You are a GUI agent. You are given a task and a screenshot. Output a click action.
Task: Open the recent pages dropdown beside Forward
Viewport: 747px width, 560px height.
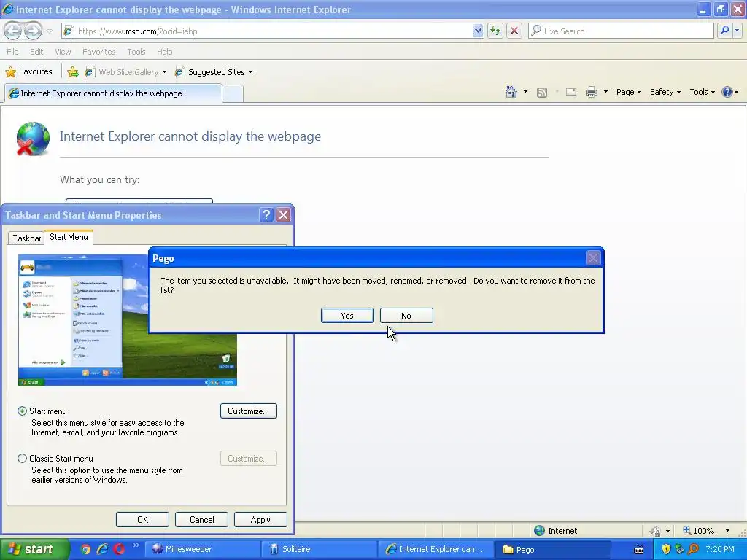pos(49,31)
